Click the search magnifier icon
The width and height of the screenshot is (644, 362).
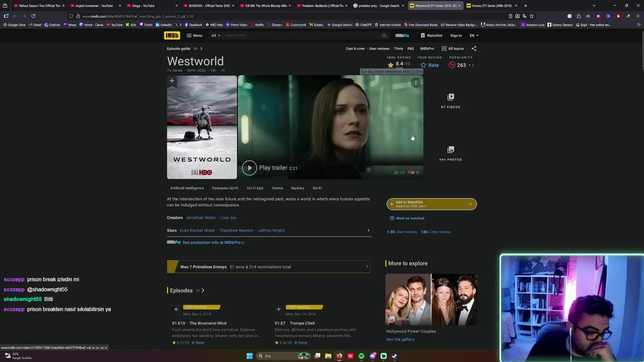tap(384, 35)
